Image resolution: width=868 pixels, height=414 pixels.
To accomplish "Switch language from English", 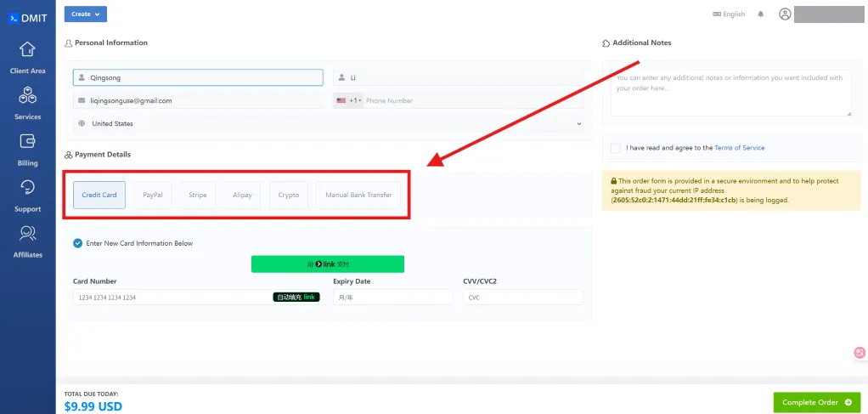I will [729, 14].
